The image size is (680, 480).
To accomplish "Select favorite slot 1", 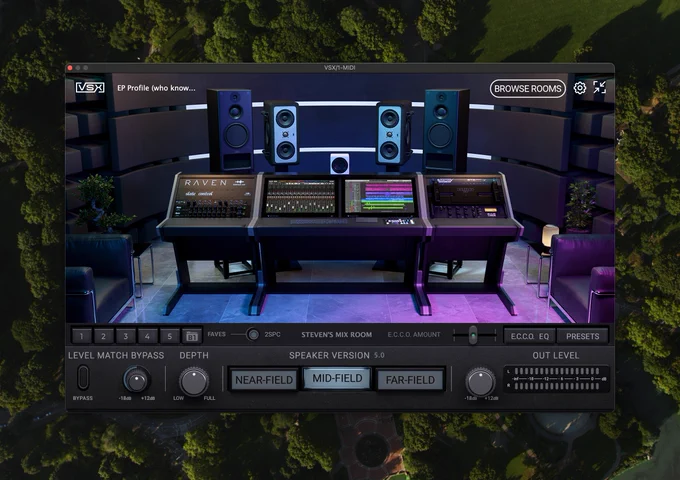I will (82, 336).
